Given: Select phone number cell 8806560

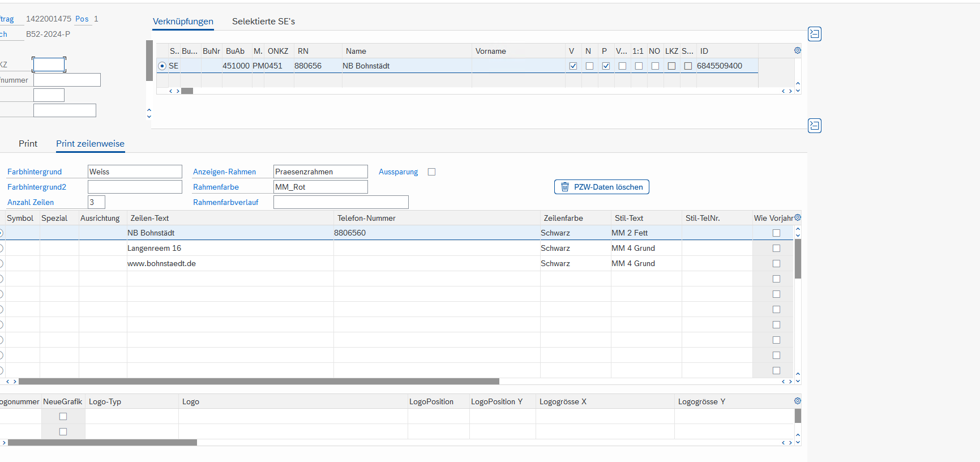Looking at the screenshot, I should click(437, 233).
